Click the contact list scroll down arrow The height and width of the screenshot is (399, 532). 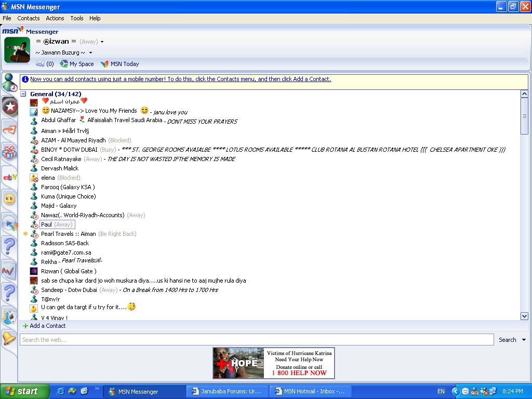[524, 316]
